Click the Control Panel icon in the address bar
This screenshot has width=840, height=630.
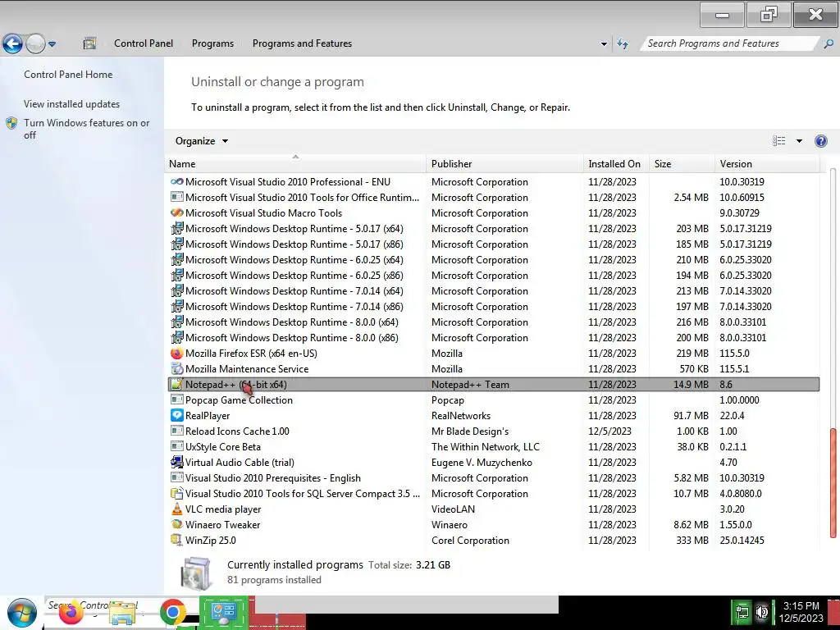tap(89, 43)
